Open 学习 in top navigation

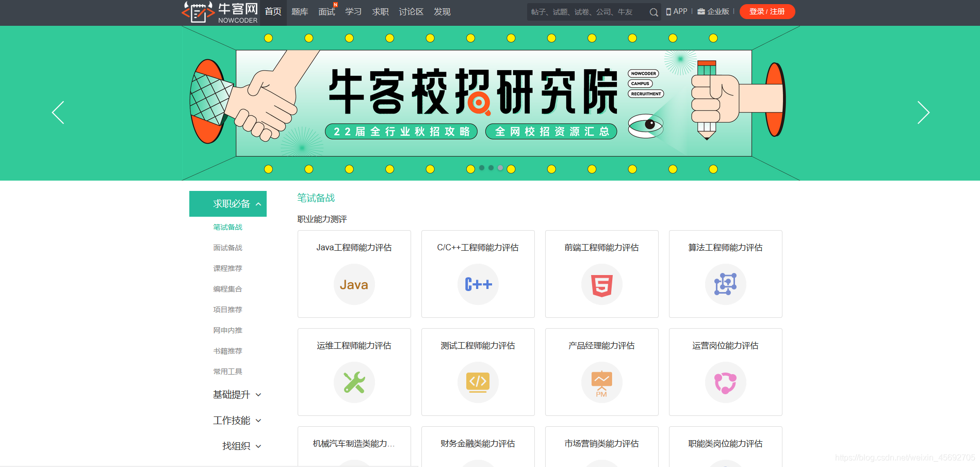(x=353, y=12)
